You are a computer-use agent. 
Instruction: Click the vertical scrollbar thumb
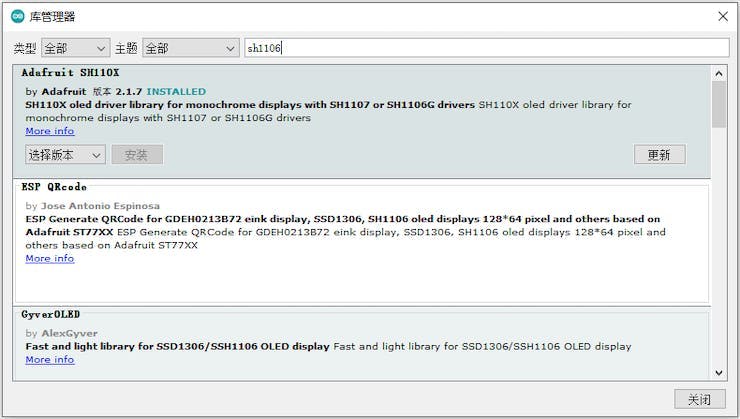pos(719,105)
